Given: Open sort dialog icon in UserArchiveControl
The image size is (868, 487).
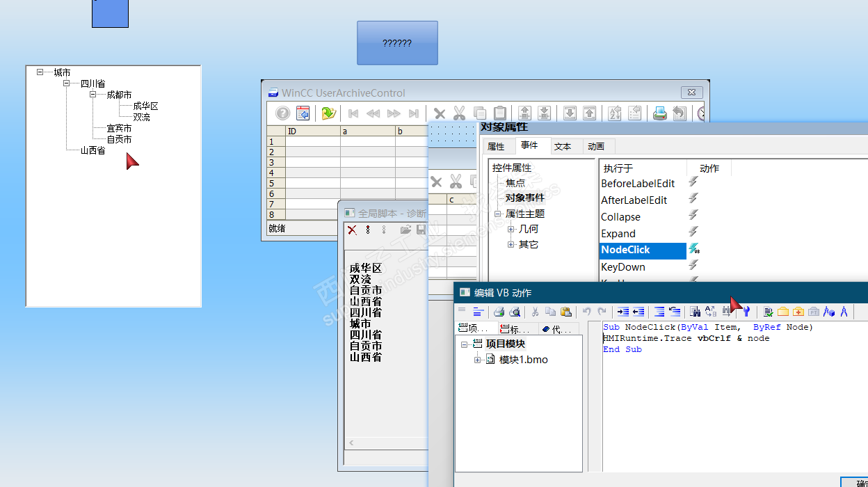Looking at the screenshot, I should 615,113.
